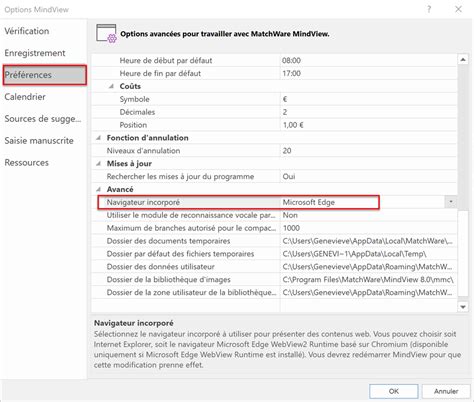
Task: Open the Ressources options page
Action: [x=26, y=163]
